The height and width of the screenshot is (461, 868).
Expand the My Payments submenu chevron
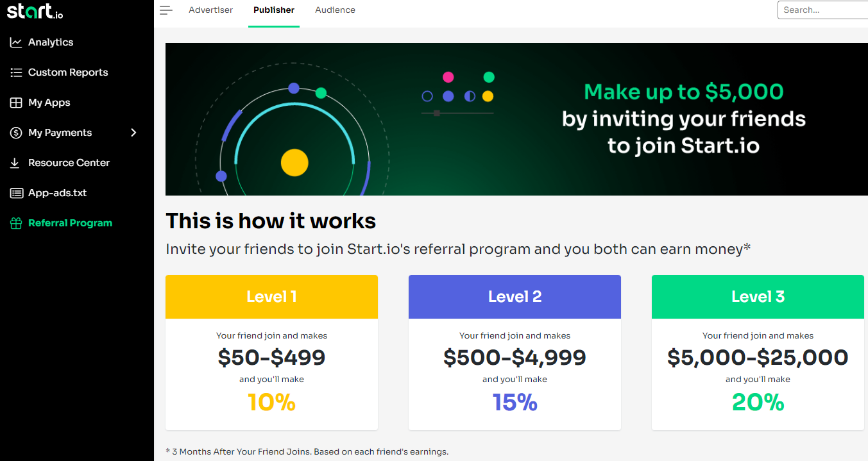(133, 133)
